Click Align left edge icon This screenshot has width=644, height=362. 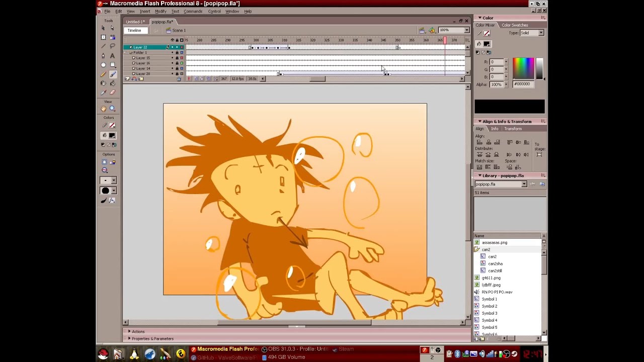tap(479, 142)
